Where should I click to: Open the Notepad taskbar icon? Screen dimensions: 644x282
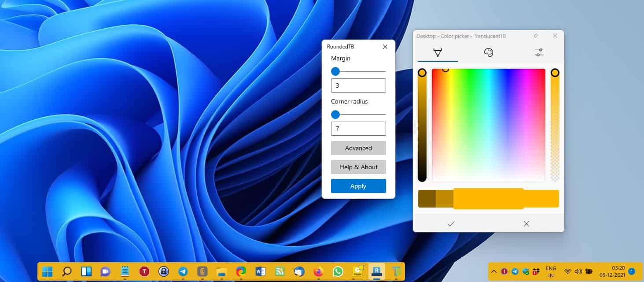125,271
